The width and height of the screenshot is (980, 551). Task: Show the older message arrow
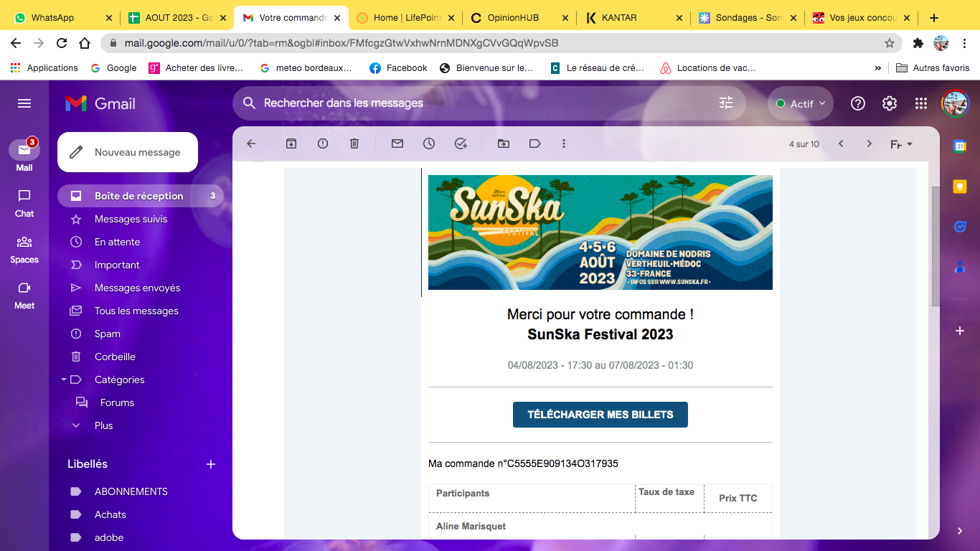point(870,143)
